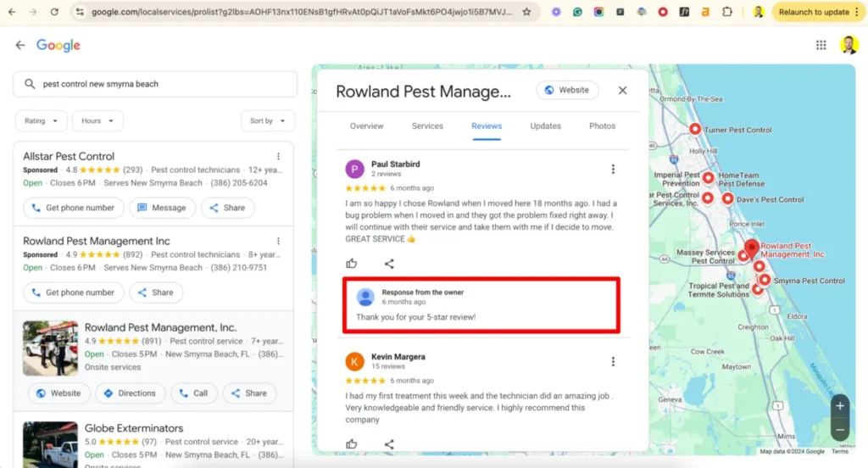The height and width of the screenshot is (468, 868).
Task: Click Get phone number for Allstar Pest Control
Action: (x=73, y=208)
